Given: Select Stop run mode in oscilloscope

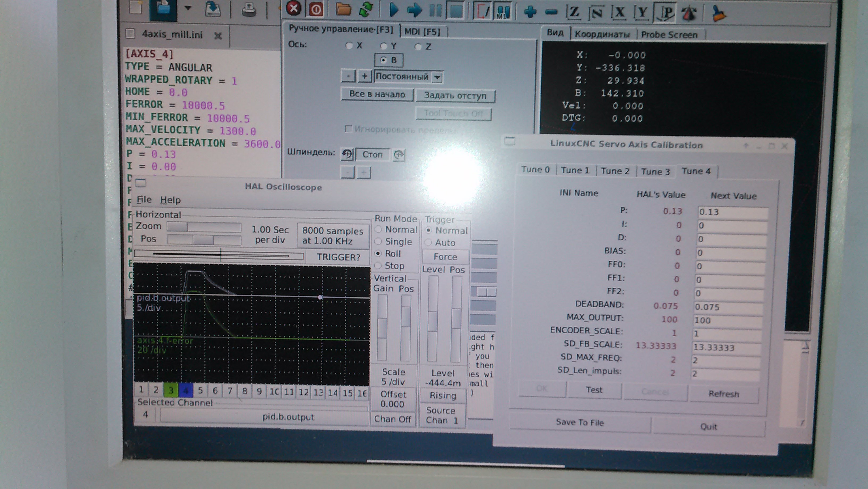Looking at the screenshot, I should click(x=378, y=266).
